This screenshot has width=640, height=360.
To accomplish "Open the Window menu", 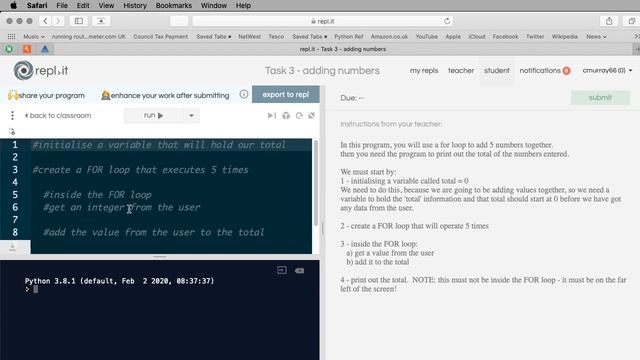I will (x=213, y=5).
